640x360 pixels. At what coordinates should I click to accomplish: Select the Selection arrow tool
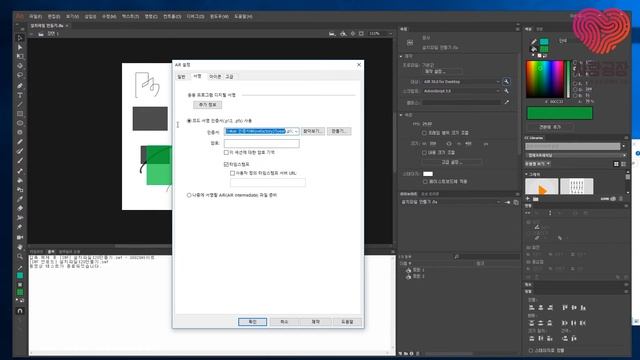point(20,38)
